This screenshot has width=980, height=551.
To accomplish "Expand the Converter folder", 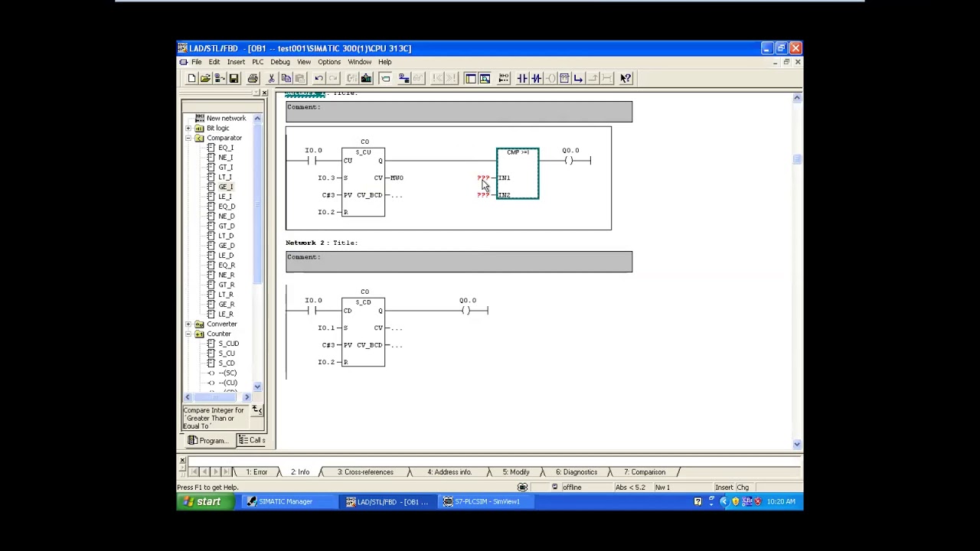I will click(x=188, y=324).
